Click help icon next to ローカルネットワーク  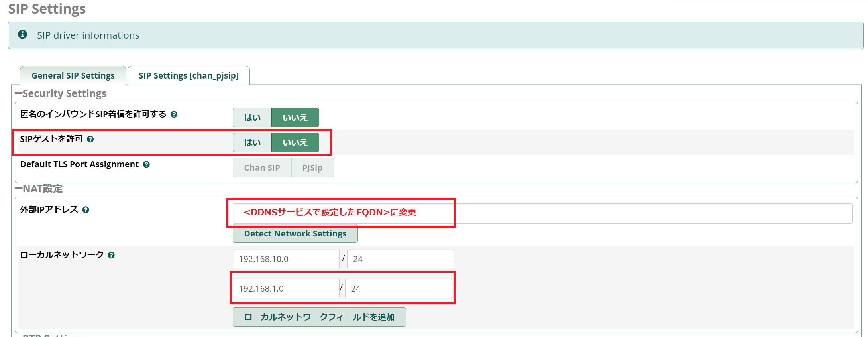coord(111,255)
